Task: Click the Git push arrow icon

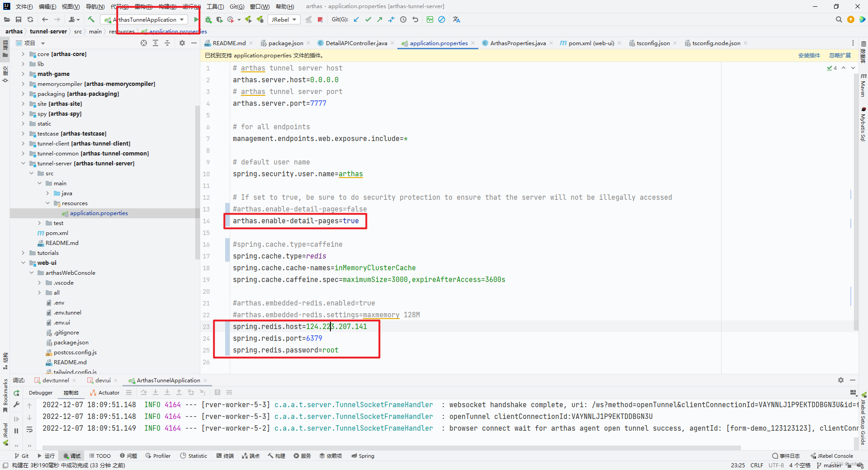Action: point(380,19)
